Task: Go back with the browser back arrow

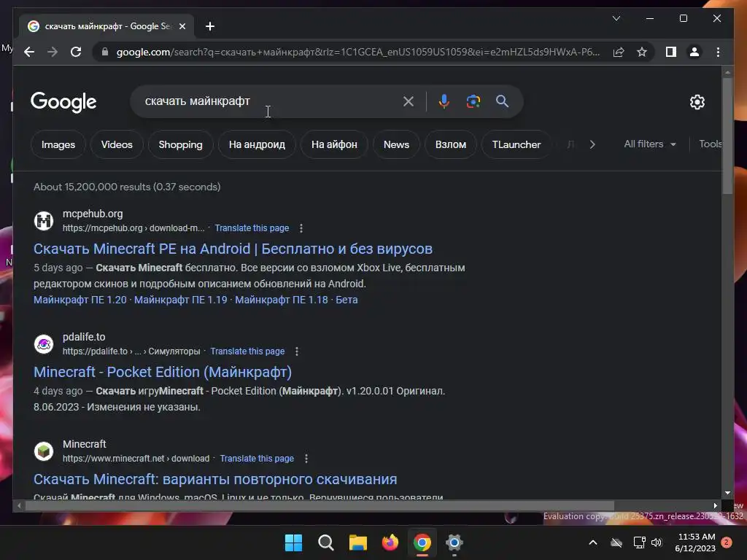Action: point(29,52)
